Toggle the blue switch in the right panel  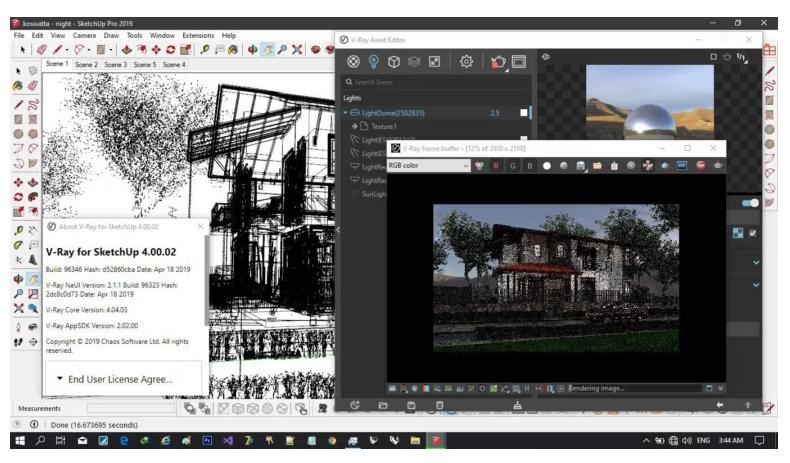[750, 203]
